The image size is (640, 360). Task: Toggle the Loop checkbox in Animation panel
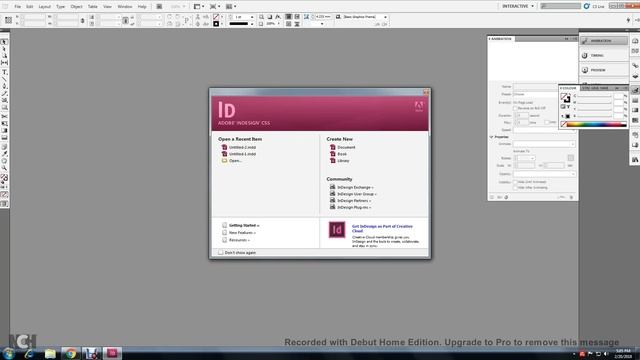pyautogui.click(x=547, y=122)
